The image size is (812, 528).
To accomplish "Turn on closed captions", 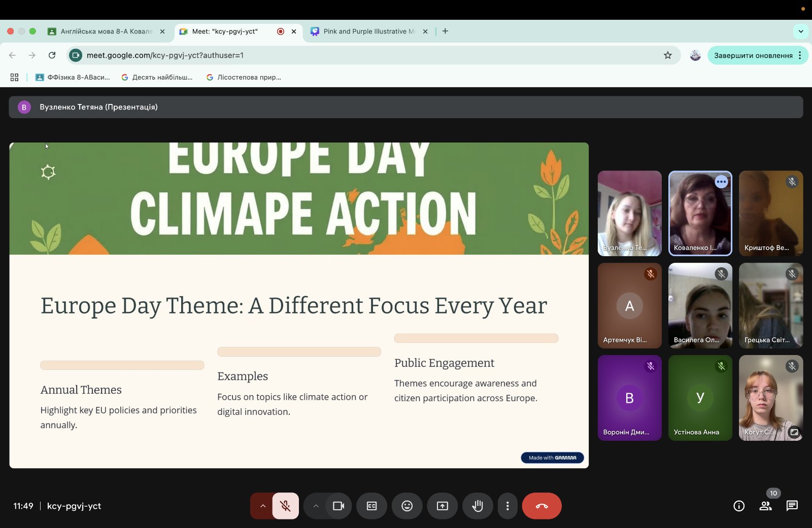I will (371, 506).
